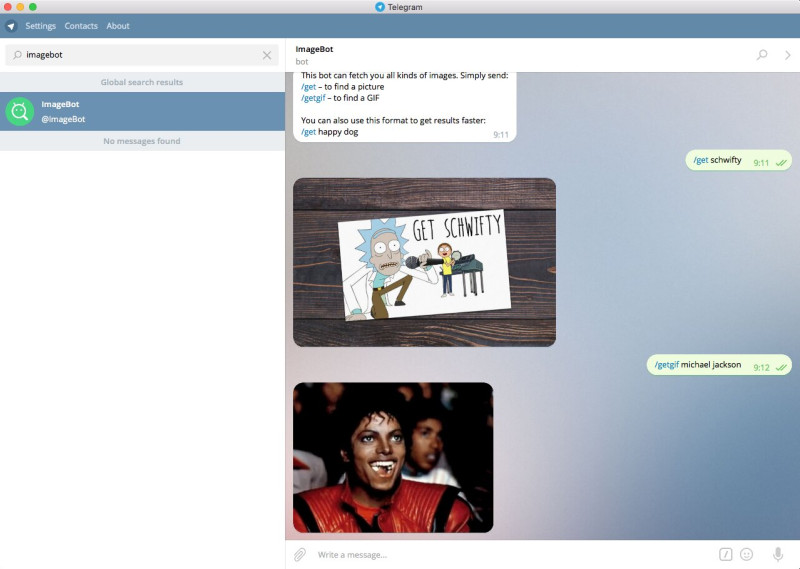This screenshot has height=569, width=800.
Task: Open the Get Schwifty image
Action: [x=424, y=262]
